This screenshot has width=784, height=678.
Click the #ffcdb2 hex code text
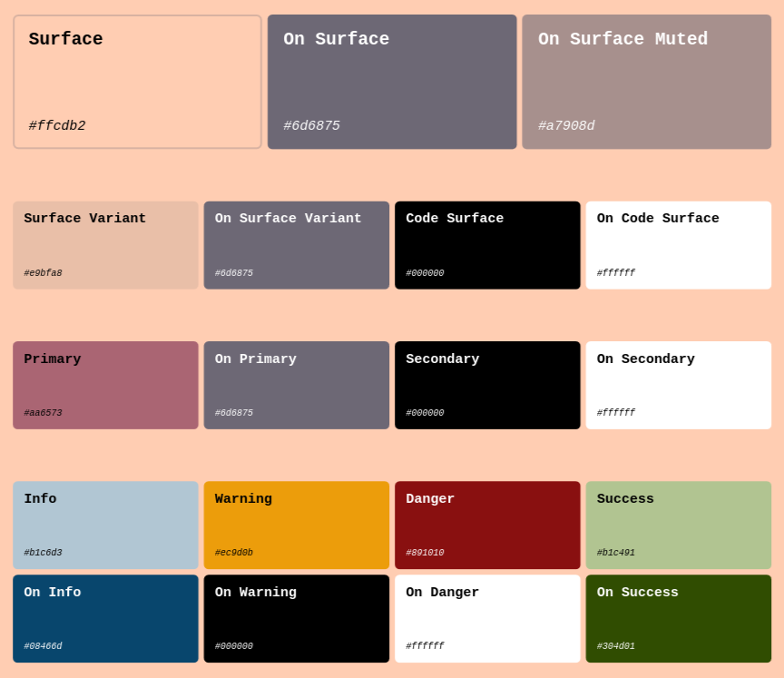pyautogui.click(x=57, y=126)
